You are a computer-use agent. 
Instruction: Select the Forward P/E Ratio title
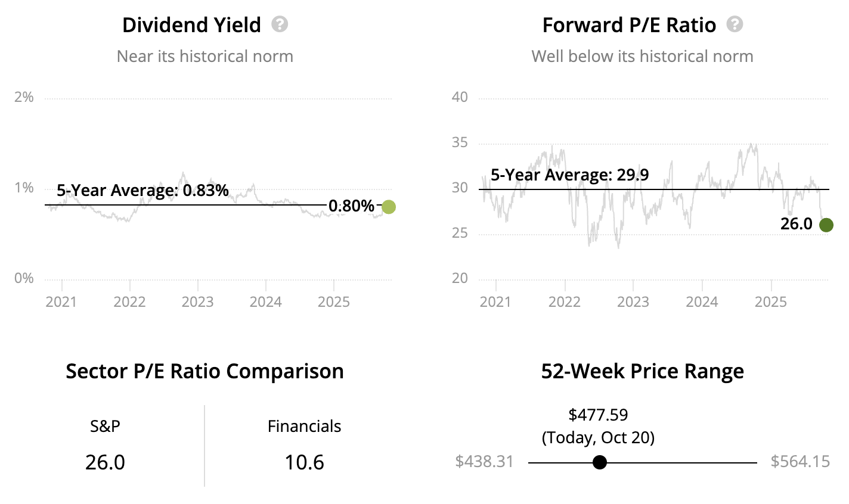(x=629, y=25)
